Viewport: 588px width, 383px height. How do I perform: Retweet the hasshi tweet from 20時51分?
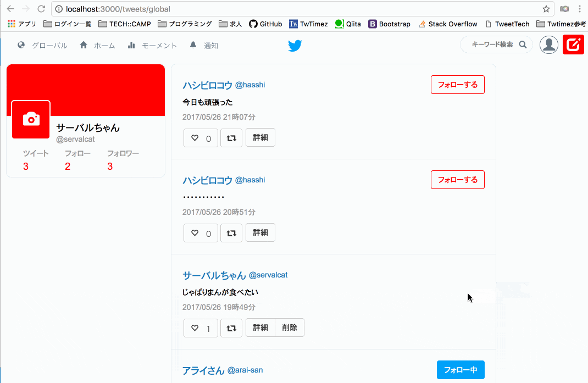tap(231, 233)
